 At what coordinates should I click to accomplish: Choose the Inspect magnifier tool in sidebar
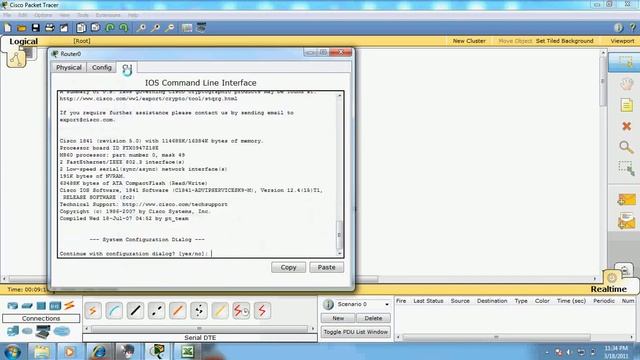click(x=626, y=147)
